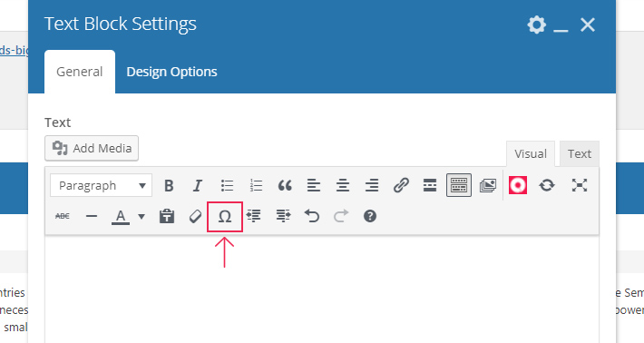Decrease paragraph indent

pyautogui.click(x=253, y=216)
